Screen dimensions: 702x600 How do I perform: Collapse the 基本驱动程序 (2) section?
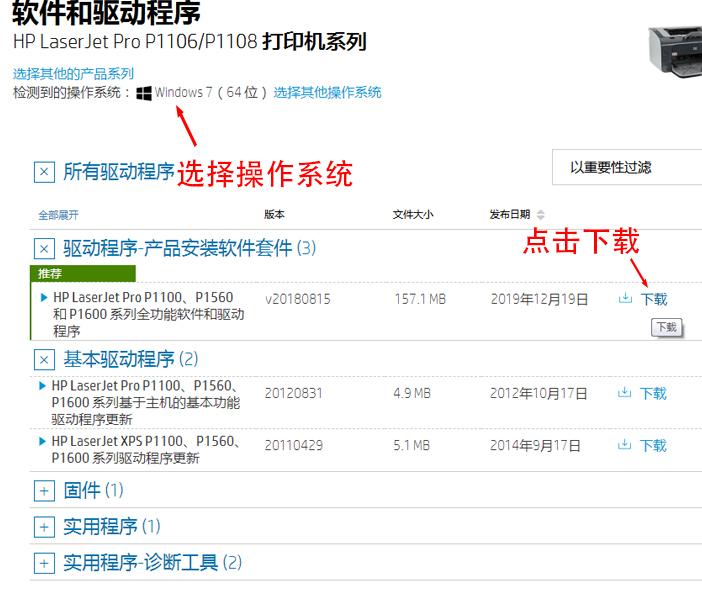(x=44, y=360)
